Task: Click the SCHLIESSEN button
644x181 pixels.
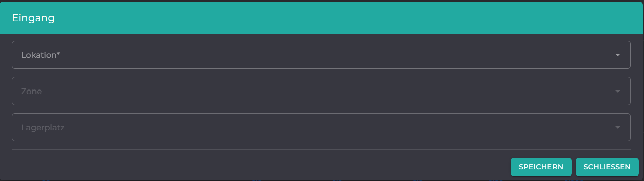Action: [607, 167]
